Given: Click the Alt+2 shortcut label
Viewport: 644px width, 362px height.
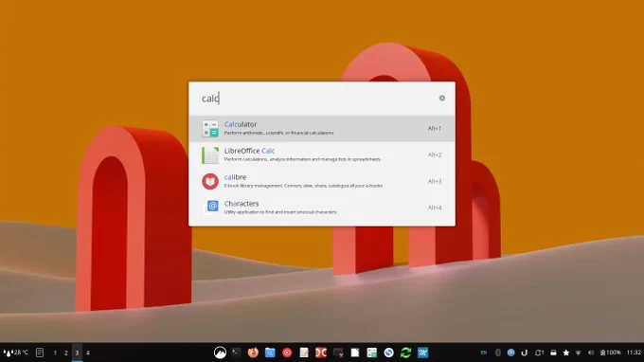Looking at the screenshot, I should pos(435,154).
